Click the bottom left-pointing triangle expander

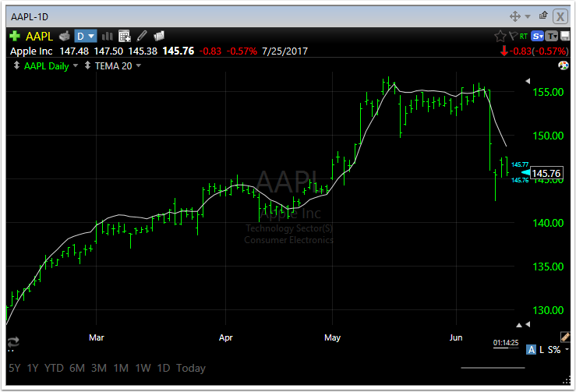tap(528, 324)
